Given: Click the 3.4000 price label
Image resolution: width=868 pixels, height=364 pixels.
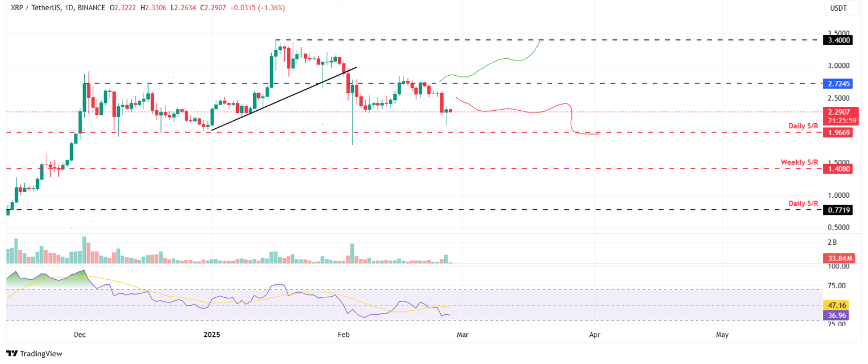Looking at the screenshot, I should pyautogui.click(x=839, y=40).
